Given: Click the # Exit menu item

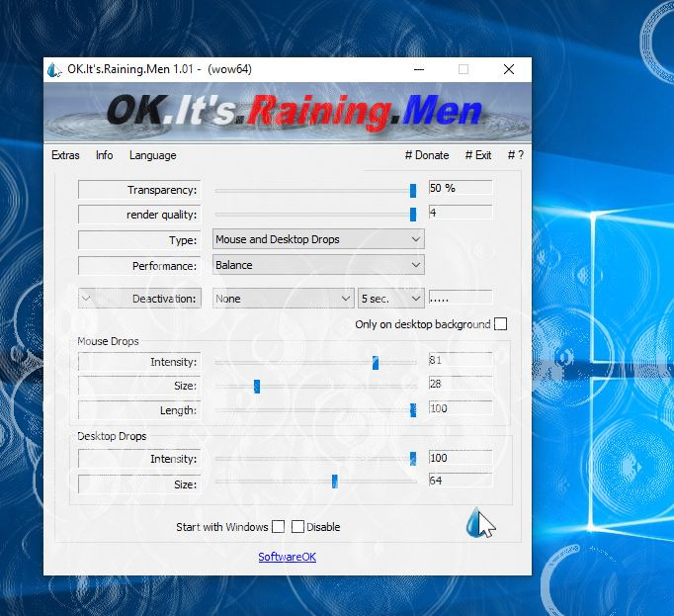Looking at the screenshot, I should pyautogui.click(x=478, y=155).
